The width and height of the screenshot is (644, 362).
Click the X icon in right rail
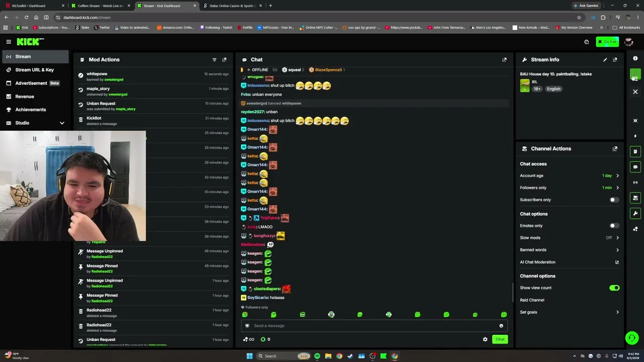click(x=635, y=92)
